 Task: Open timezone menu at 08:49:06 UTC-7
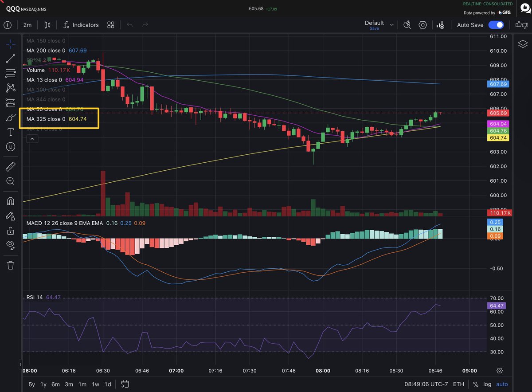click(426, 384)
